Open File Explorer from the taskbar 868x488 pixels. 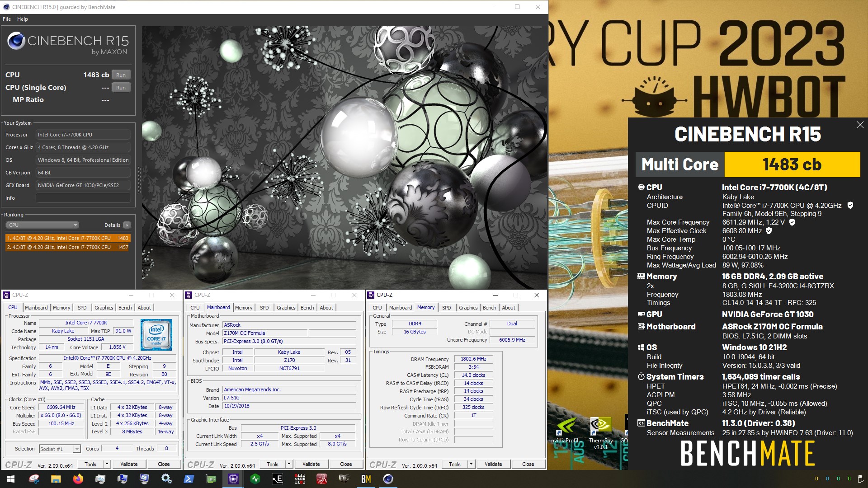point(56,479)
